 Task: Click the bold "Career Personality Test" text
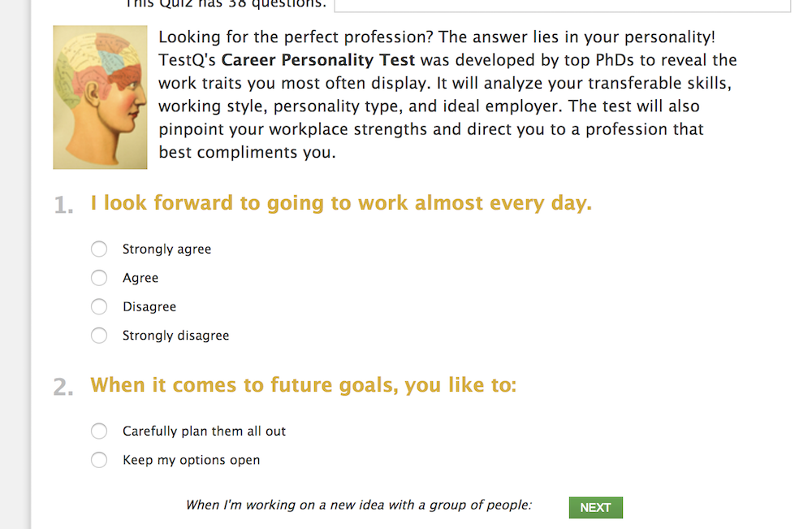[318, 60]
